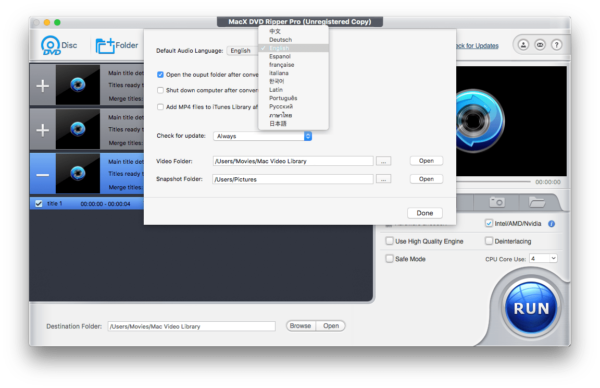Enable Use High Quality Engine
This screenshot has width=600, height=388.
coord(389,241)
